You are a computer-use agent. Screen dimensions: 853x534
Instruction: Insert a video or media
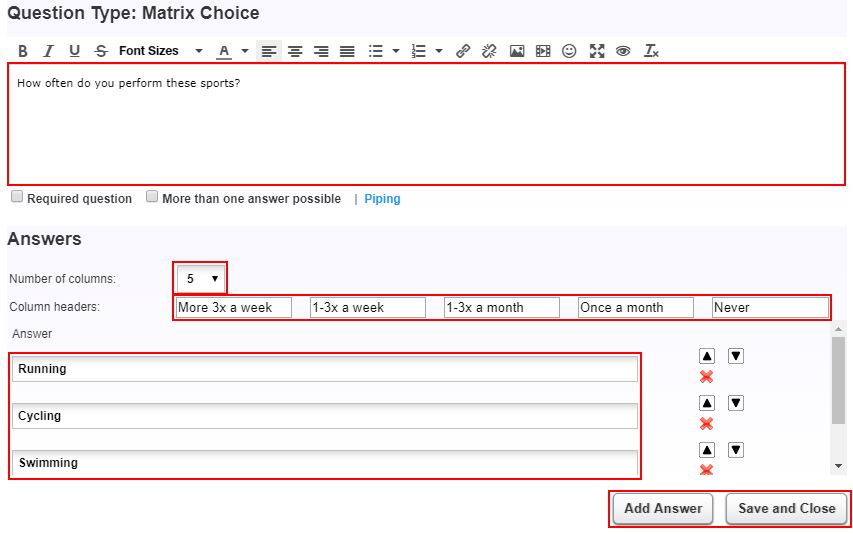(x=543, y=51)
